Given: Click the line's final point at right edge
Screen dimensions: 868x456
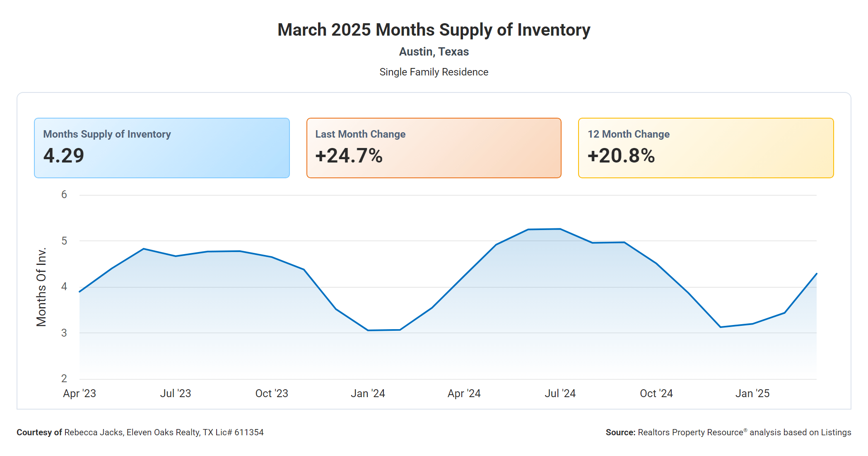Looking at the screenshot, I should pos(816,274).
